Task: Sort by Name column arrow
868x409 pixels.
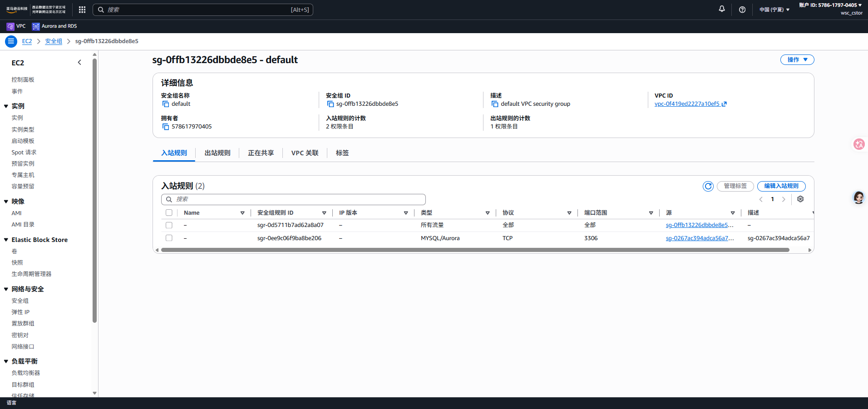Action: [242, 213]
